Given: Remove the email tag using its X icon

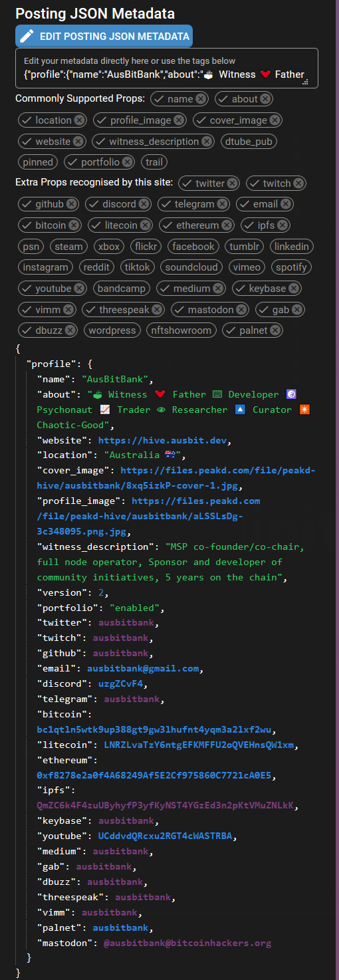Looking at the screenshot, I should pos(286,204).
